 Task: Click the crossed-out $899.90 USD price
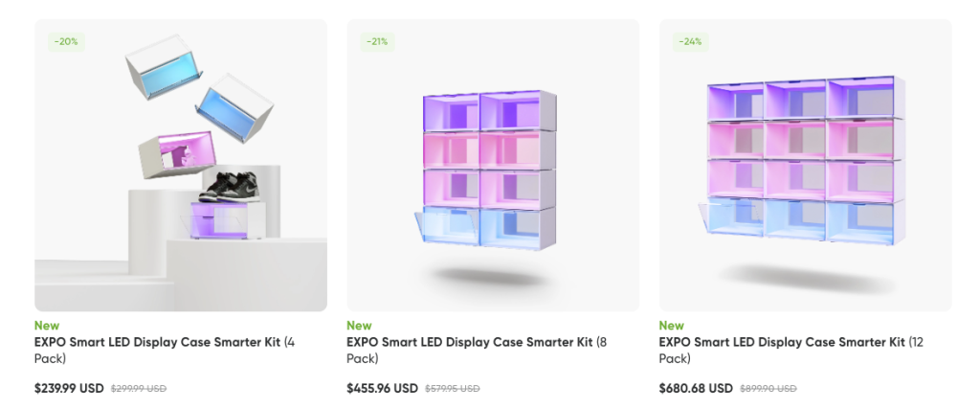(768, 389)
